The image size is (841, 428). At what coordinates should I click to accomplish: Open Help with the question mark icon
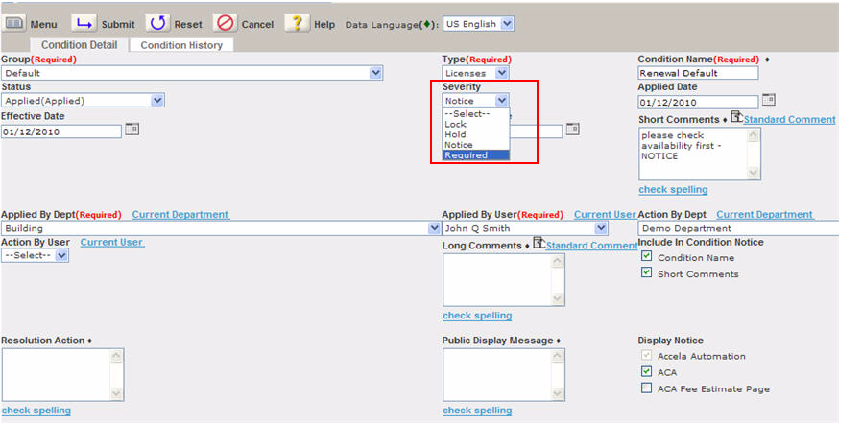[296, 23]
